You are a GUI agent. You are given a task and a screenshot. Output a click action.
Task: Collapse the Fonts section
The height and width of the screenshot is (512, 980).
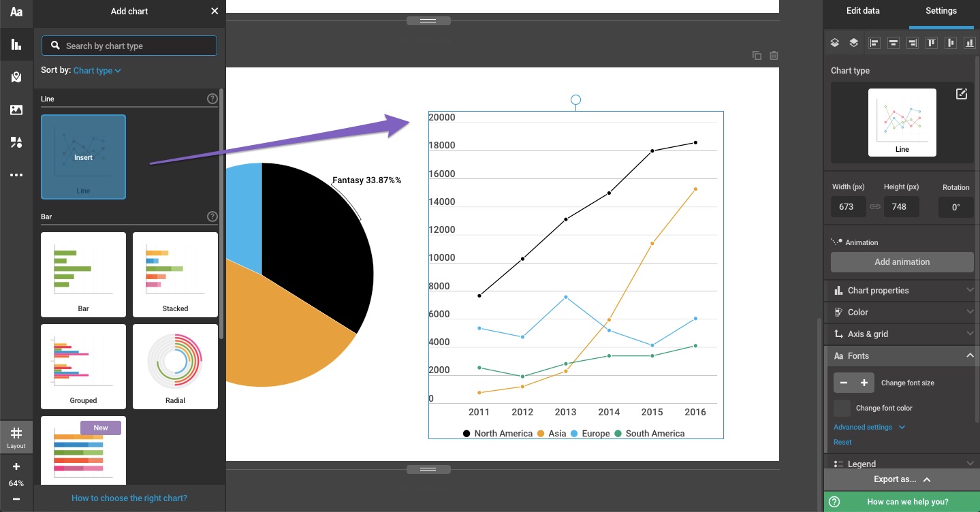pyautogui.click(x=902, y=355)
